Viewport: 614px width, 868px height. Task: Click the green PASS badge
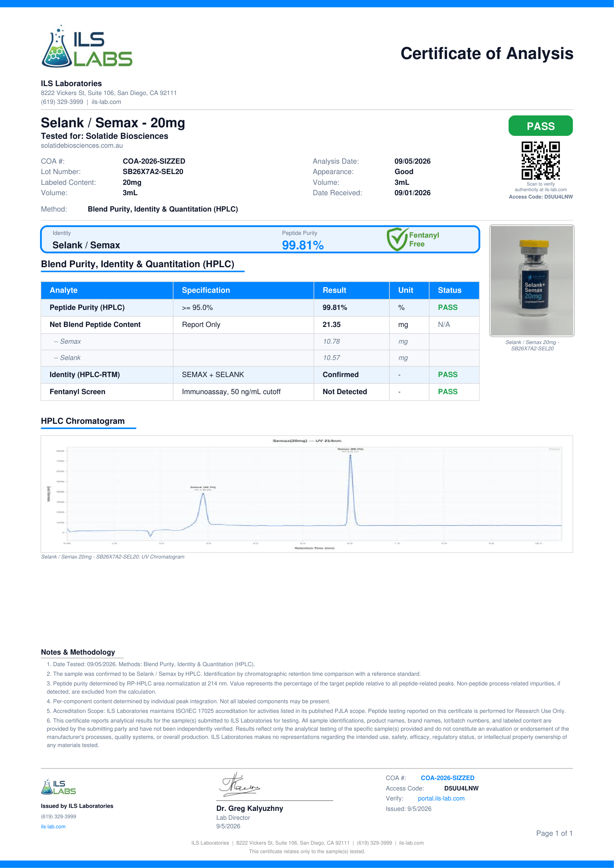click(540, 126)
